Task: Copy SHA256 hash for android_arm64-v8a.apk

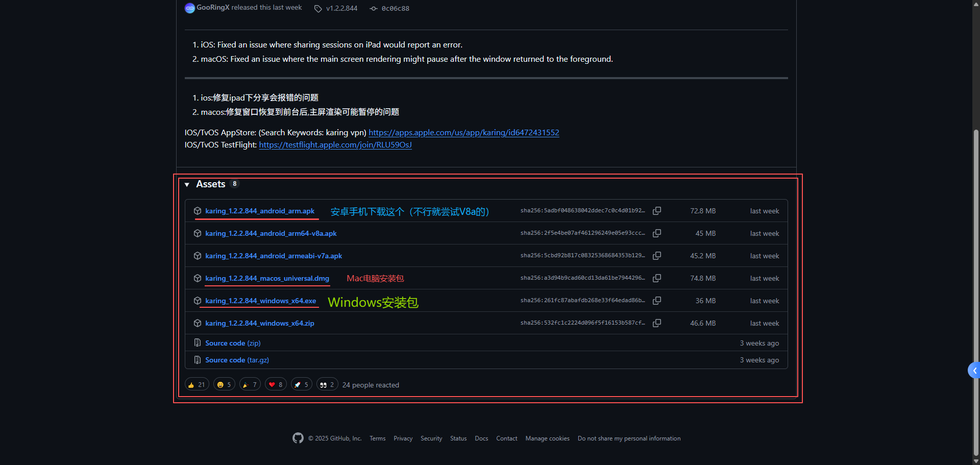Action: point(657,233)
